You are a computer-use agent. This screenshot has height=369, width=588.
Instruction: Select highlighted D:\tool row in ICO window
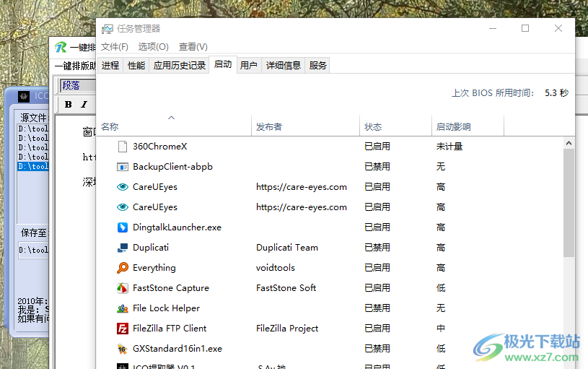pyautogui.click(x=33, y=166)
